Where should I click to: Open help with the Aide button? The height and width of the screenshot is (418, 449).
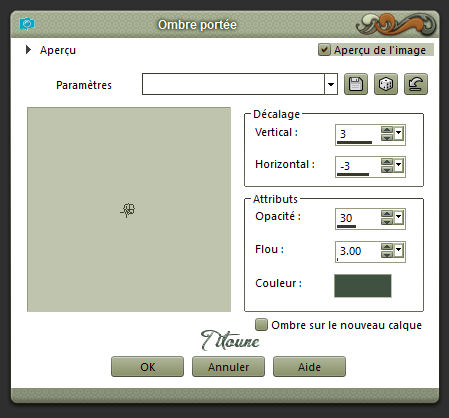click(x=309, y=367)
